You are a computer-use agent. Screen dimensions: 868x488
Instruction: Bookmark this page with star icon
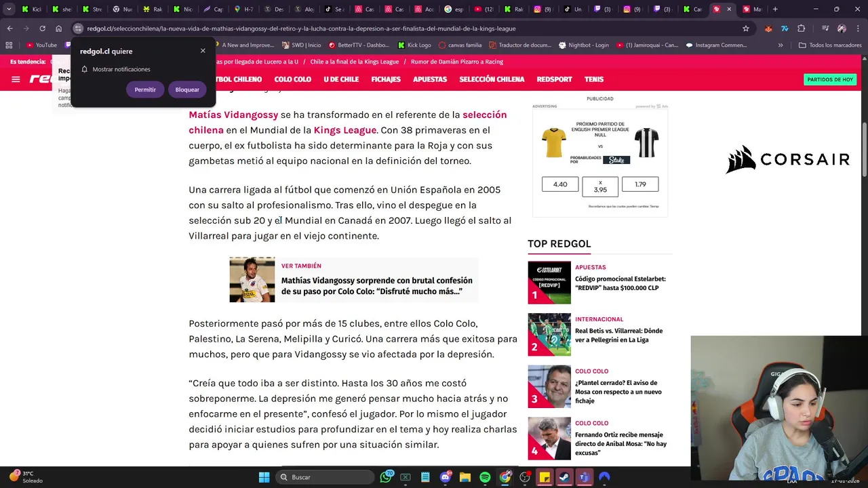point(746,28)
